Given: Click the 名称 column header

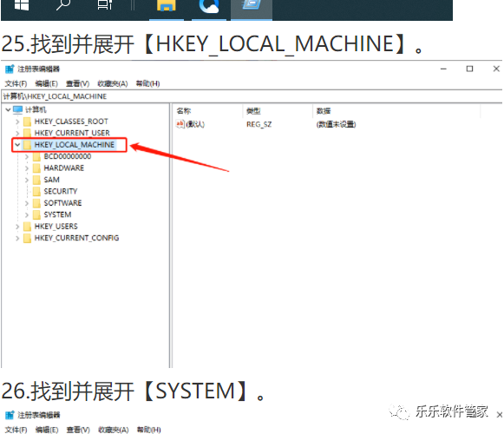Looking at the screenshot, I should coord(184,111).
